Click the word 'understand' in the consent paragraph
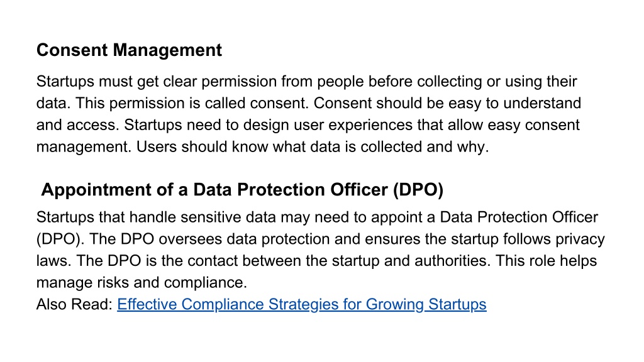 542,103
